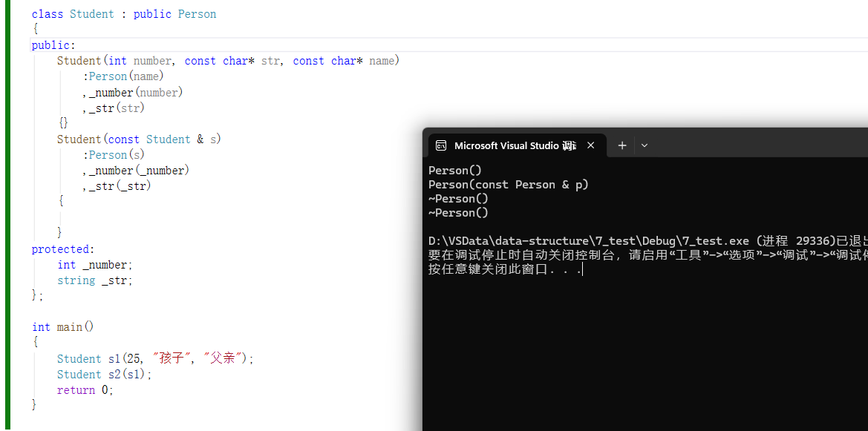Click ':Person(s)' initializer in code
868x431 pixels.
point(114,155)
